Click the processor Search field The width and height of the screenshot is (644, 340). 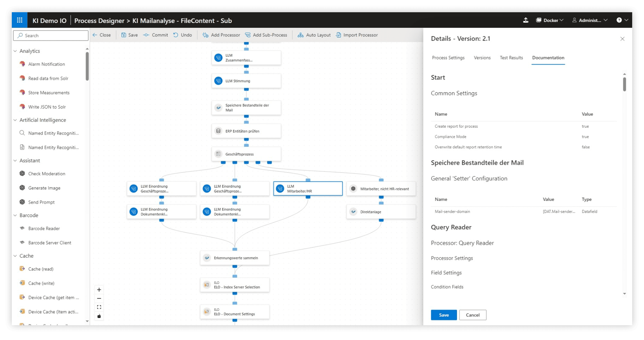51,35
